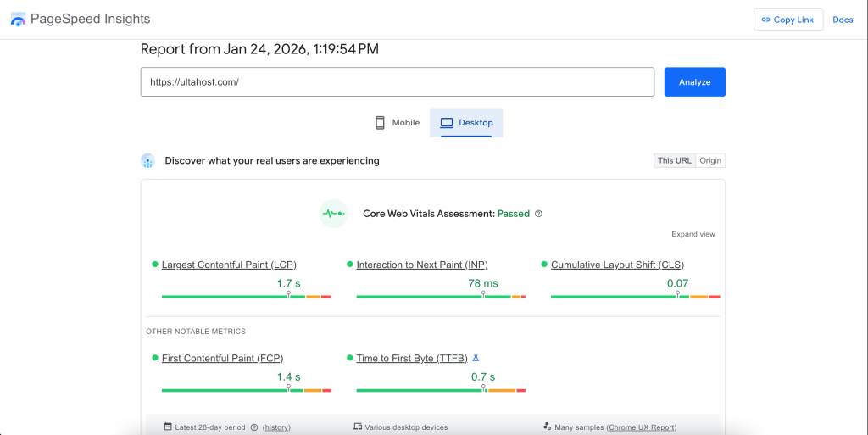Select the Desktop tab
Image resolution: width=868 pixels, height=435 pixels.
[x=466, y=123]
